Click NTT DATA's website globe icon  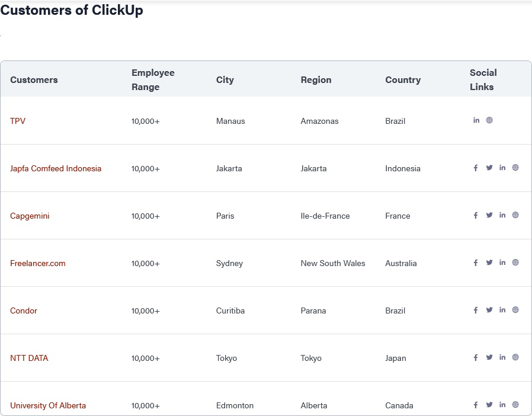[x=515, y=357]
